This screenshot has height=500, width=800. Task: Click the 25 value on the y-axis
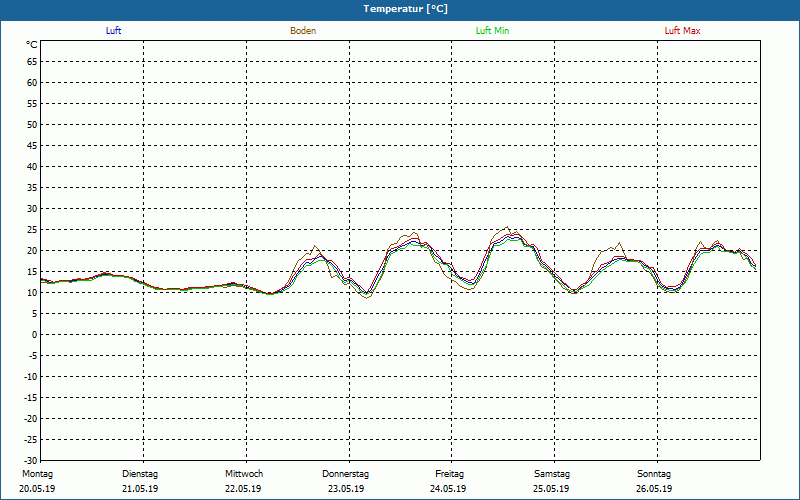32,230
